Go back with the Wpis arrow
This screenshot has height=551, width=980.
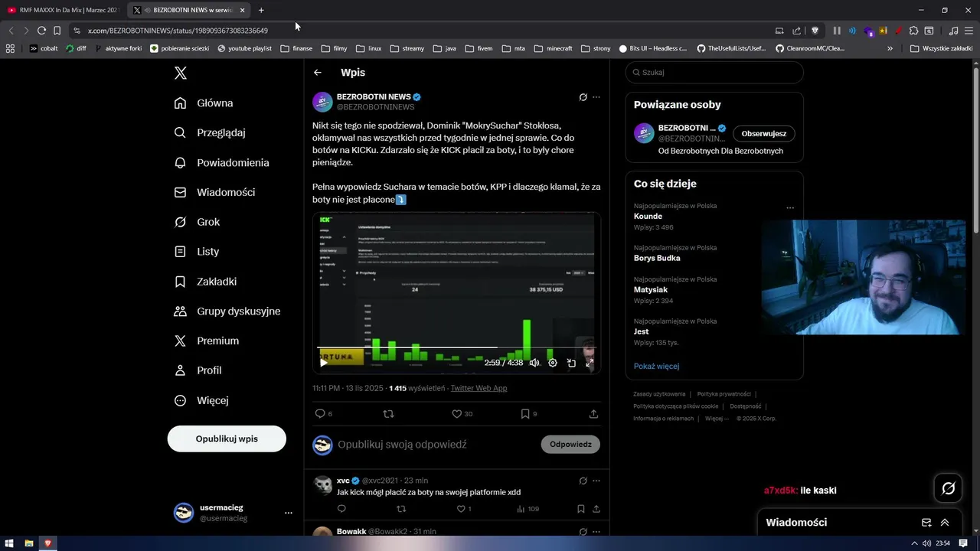tap(318, 73)
